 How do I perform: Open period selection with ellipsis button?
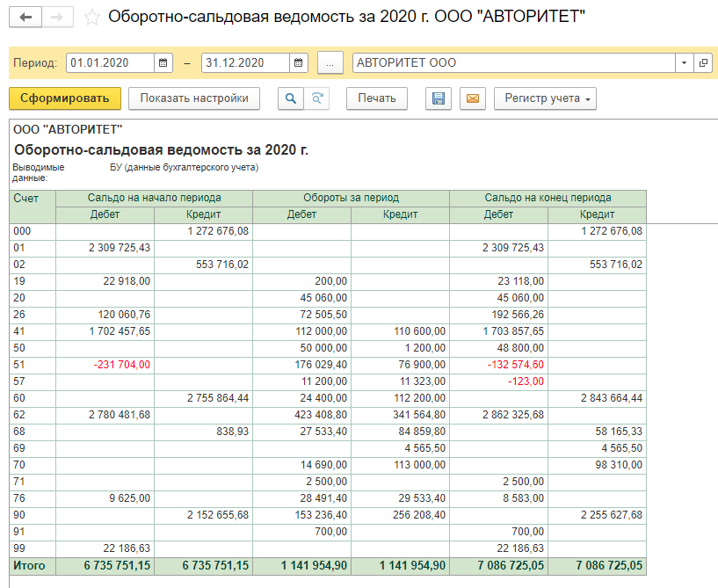click(330, 63)
